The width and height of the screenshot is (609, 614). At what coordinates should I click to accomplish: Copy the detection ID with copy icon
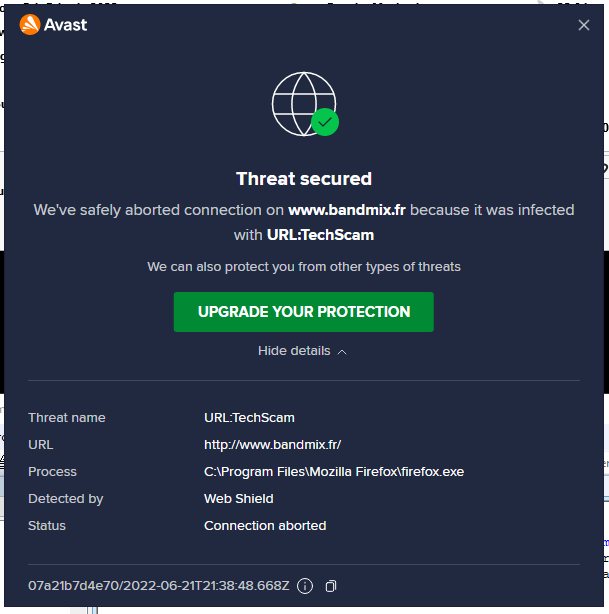point(331,585)
